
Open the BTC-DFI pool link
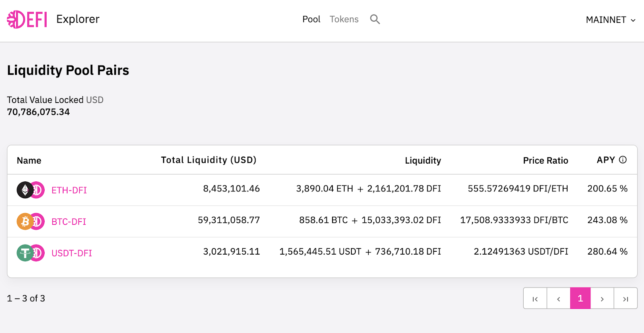coord(69,222)
